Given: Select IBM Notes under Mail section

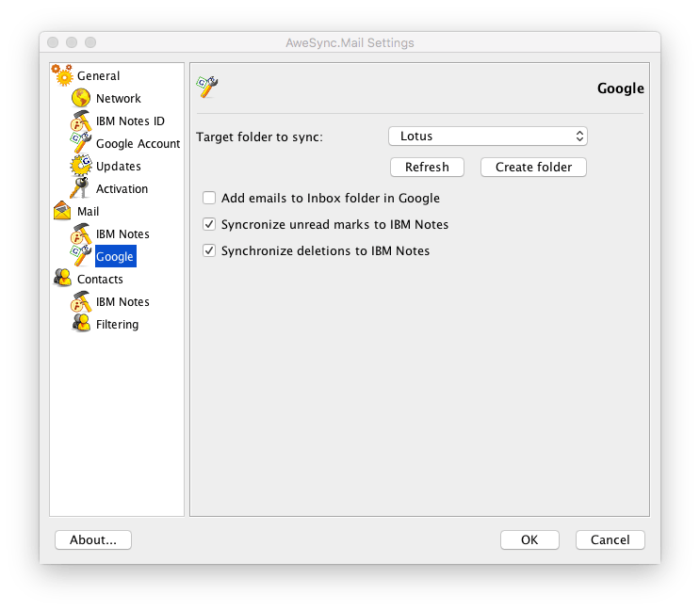Looking at the screenshot, I should pos(122,233).
